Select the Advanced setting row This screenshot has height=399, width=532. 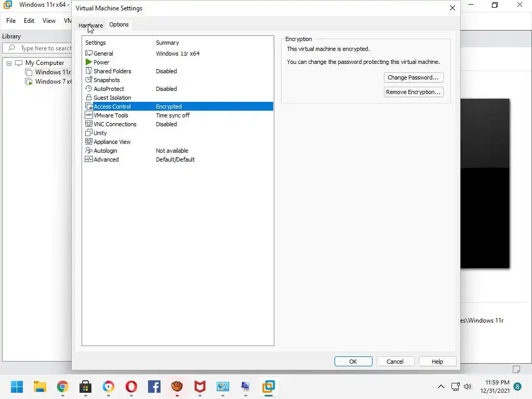point(179,159)
